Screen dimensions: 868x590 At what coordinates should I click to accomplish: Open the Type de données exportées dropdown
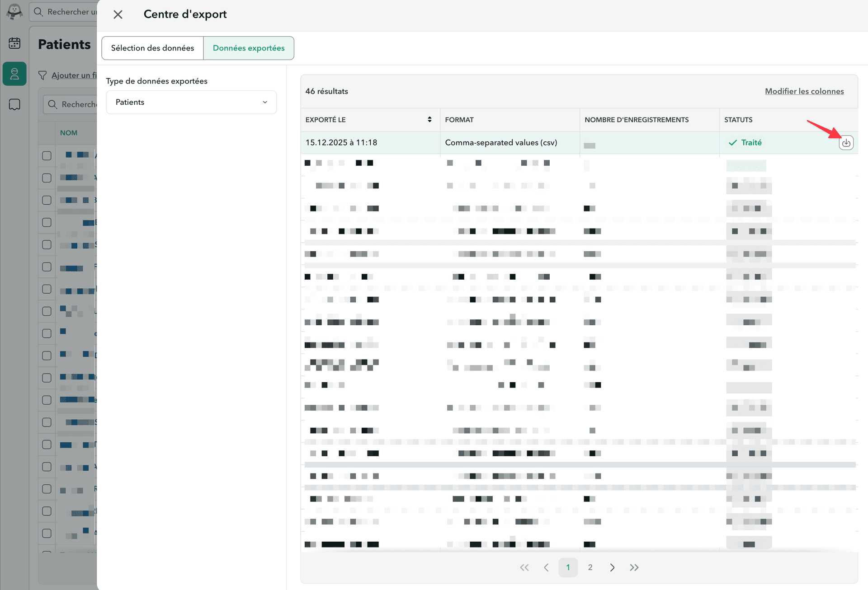tap(191, 102)
